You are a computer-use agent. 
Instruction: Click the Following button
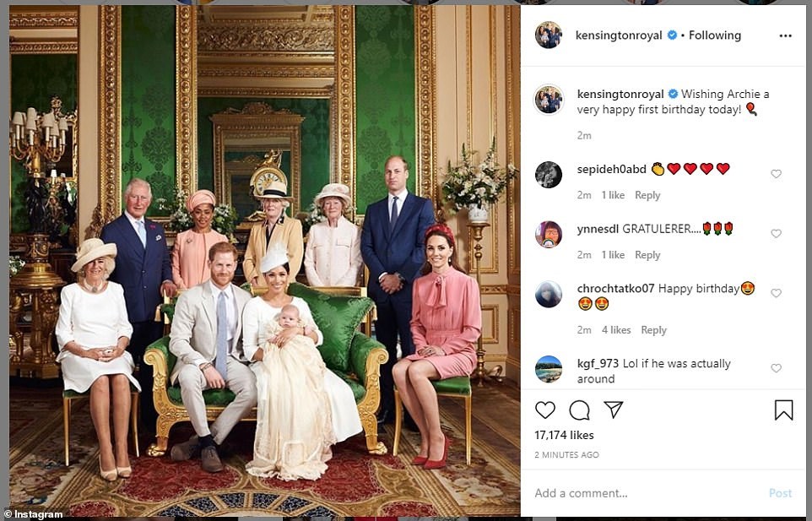[714, 35]
